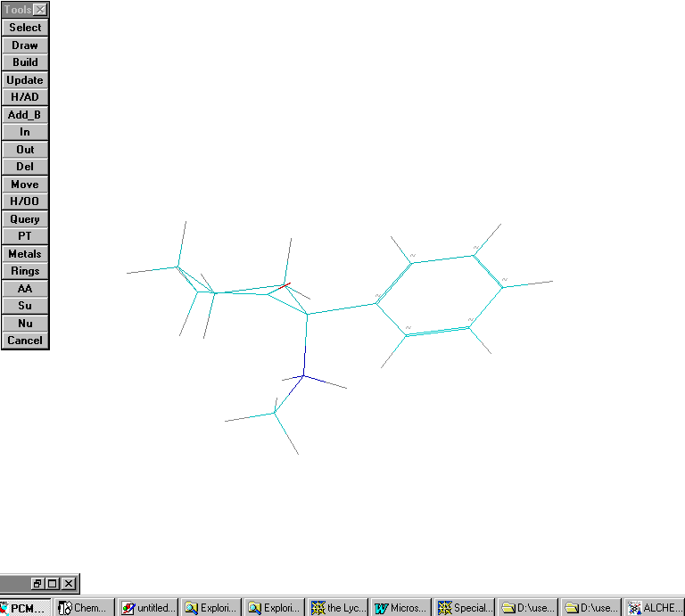685x616 pixels.
Task: Switch to the Micros... Word taskbar button
Action: (400, 607)
